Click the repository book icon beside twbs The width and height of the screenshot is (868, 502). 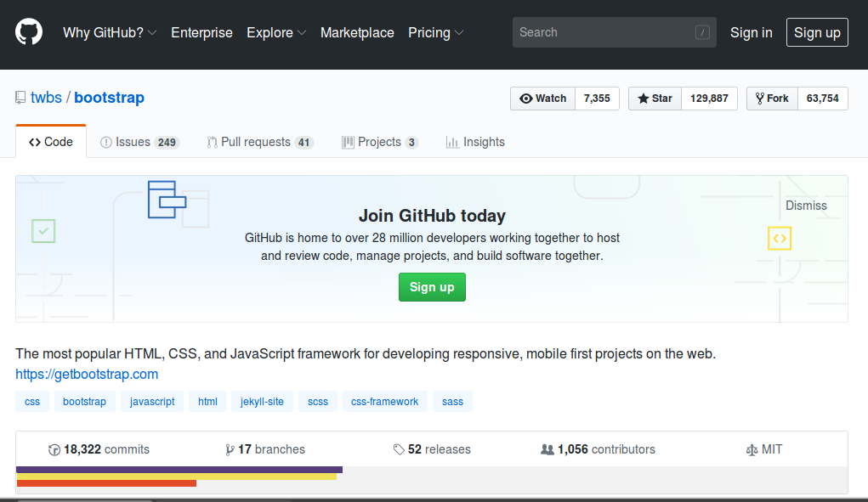click(x=20, y=98)
